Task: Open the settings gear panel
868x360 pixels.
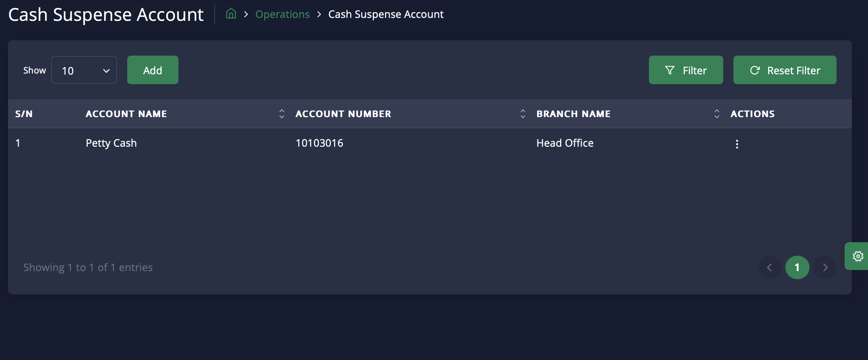Action: (858, 256)
